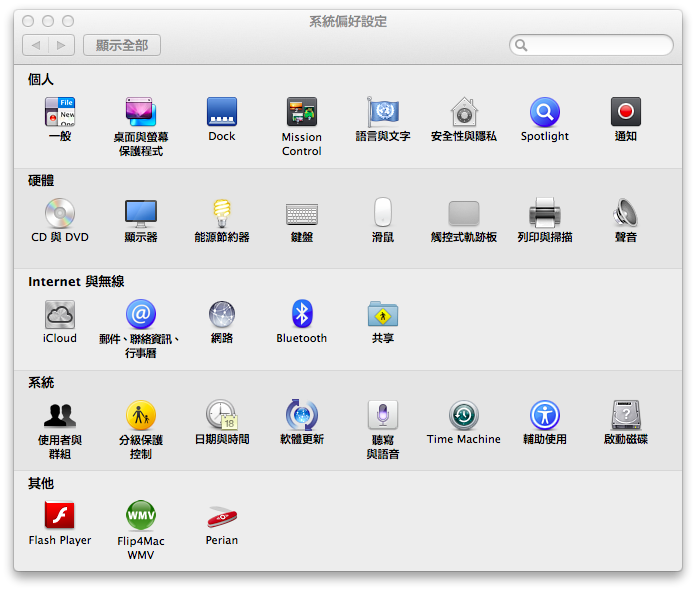Click the 其他 section heading

[41, 483]
